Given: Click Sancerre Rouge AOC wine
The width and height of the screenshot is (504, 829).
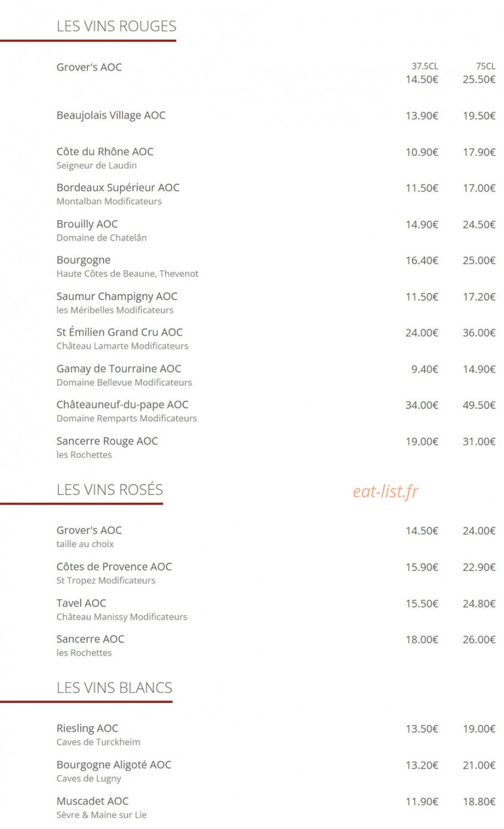Looking at the screenshot, I should [107, 441].
